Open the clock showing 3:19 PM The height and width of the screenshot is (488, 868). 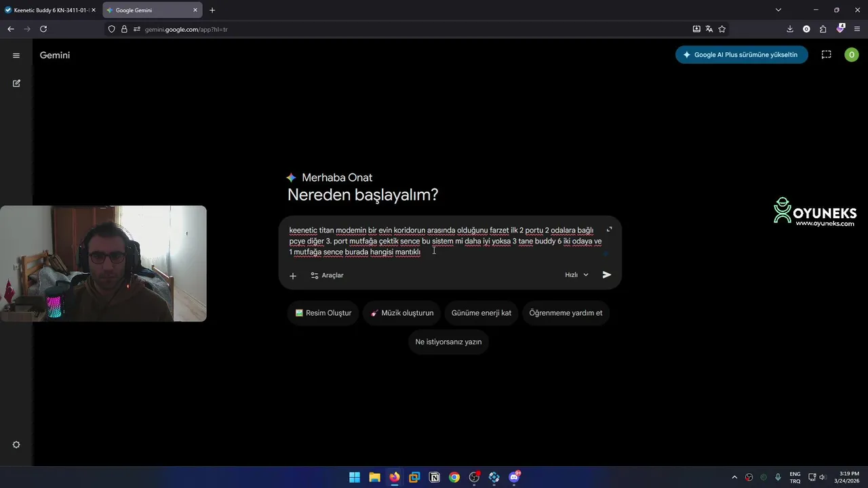(x=847, y=477)
